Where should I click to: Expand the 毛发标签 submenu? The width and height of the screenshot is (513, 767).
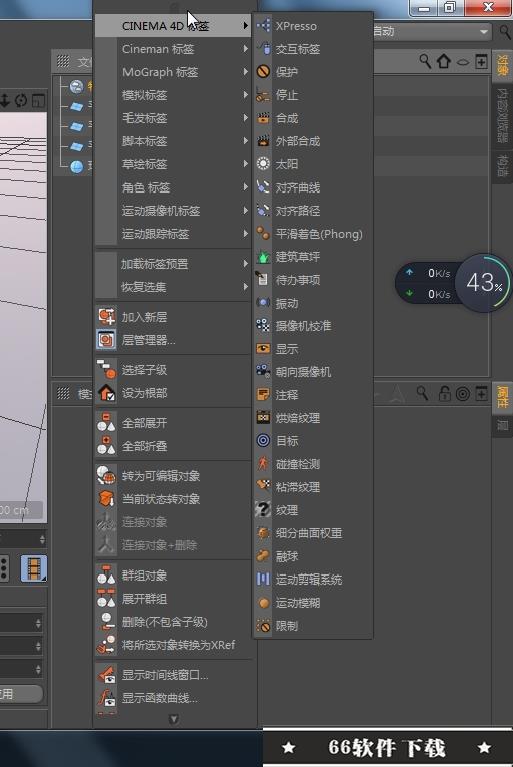coord(173,118)
